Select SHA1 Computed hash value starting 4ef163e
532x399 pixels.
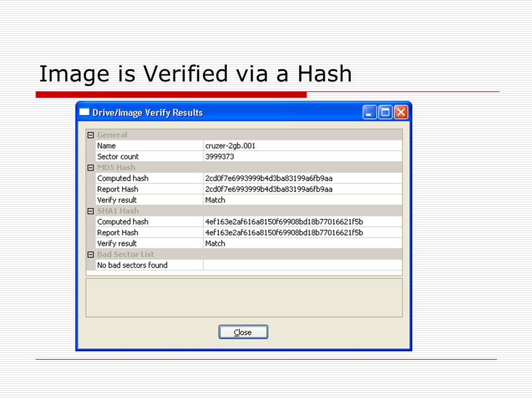pyautogui.click(x=284, y=222)
